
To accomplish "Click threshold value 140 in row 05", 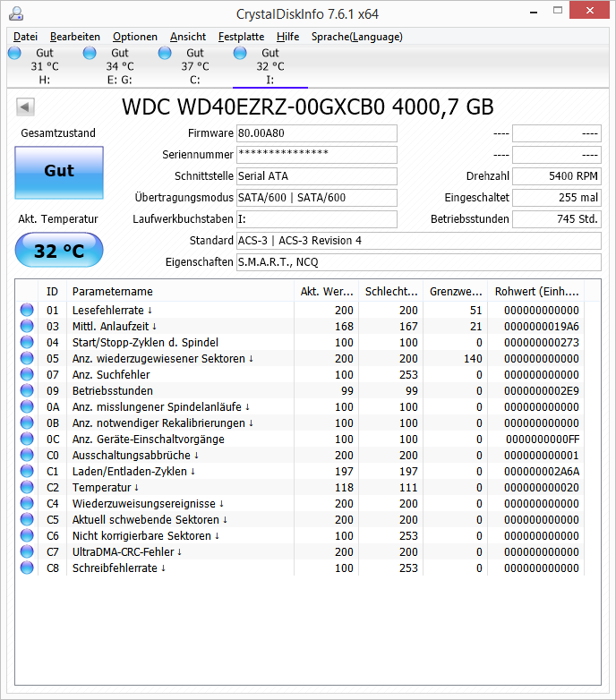I will [473, 359].
